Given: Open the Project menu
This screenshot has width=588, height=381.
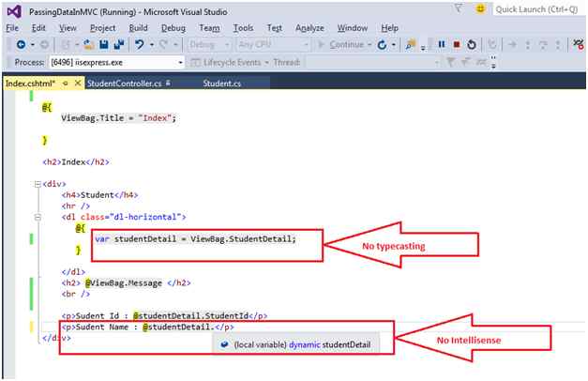Looking at the screenshot, I should coord(103,28).
